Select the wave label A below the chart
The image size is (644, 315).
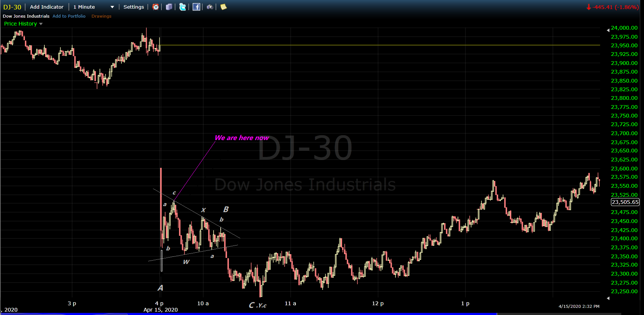pos(160,288)
